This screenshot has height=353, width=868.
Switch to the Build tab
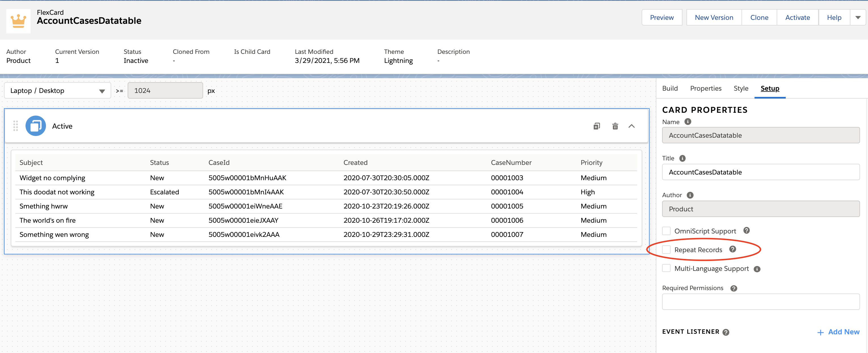[x=669, y=88]
